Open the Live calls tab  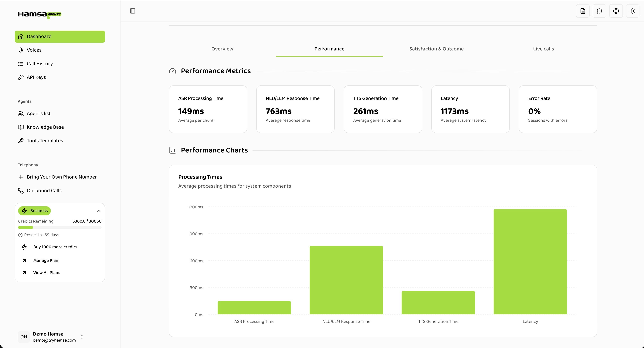pyautogui.click(x=543, y=49)
